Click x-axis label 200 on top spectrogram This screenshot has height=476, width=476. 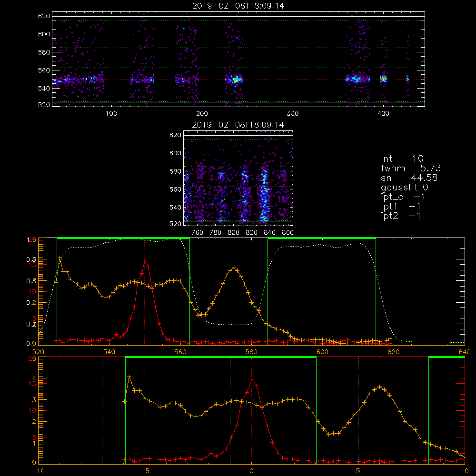click(202, 114)
